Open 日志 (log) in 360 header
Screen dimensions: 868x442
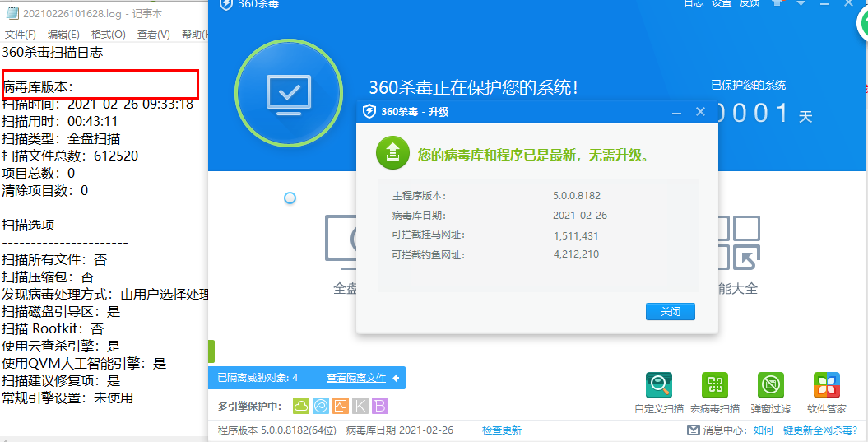[x=694, y=2]
